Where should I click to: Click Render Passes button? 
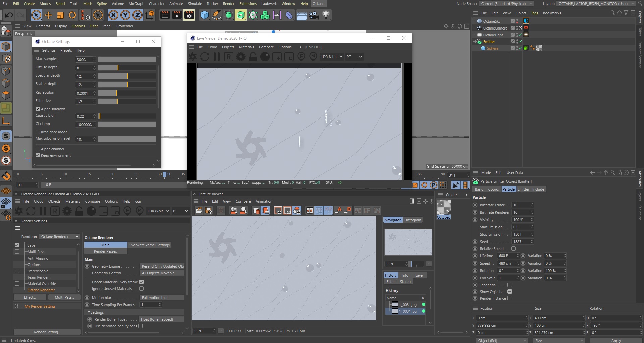click(105, 251)
